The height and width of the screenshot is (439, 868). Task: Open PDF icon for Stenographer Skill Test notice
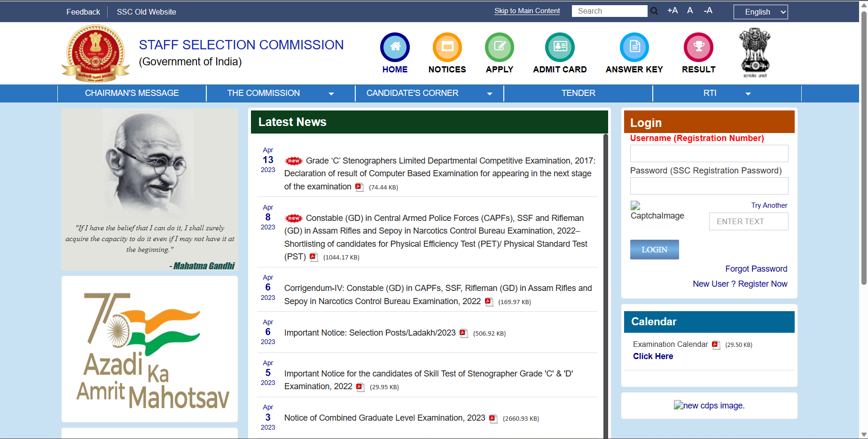tap(360, 387)
